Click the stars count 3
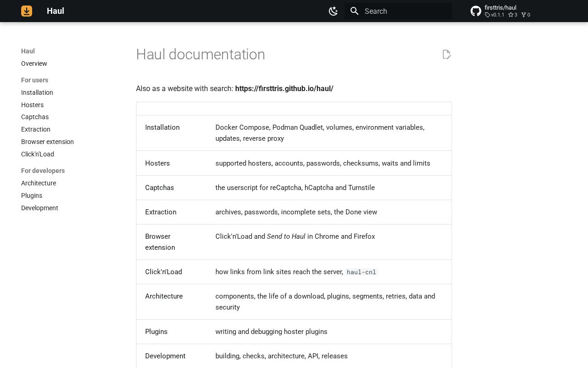 click(x=513, y=15)
